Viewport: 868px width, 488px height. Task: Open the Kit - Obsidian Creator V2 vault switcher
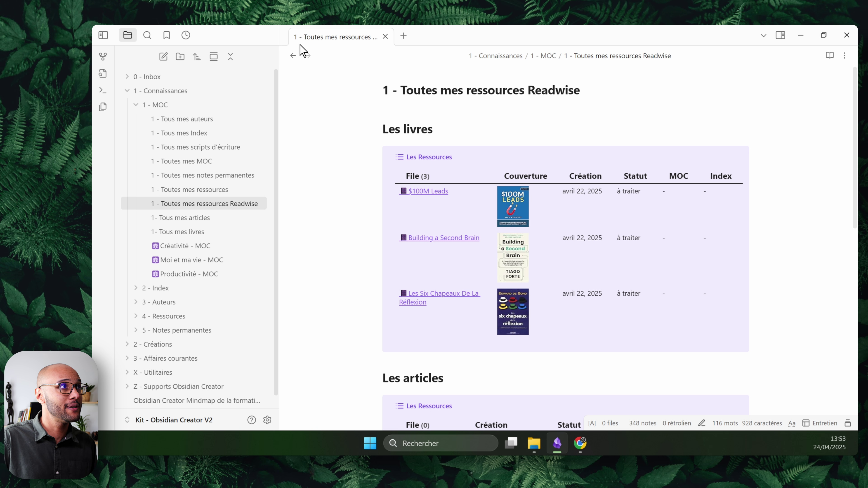click(174, 420)
